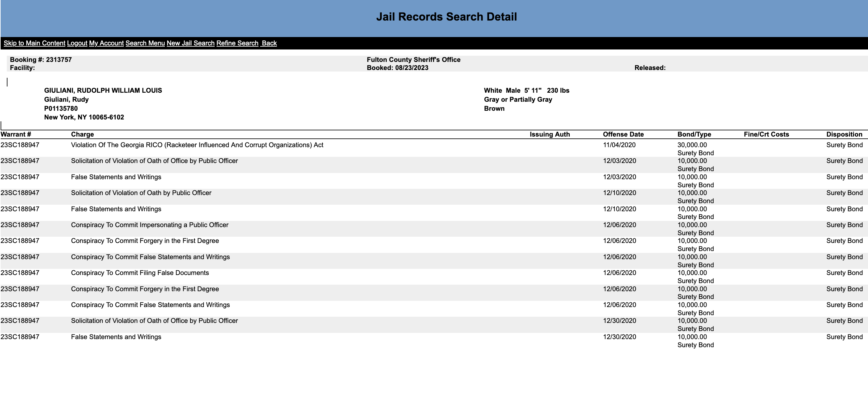Viewport: 868px width, 401px height.
Task: Click the Gray or Partially Gray text
Action: (518, 100)
